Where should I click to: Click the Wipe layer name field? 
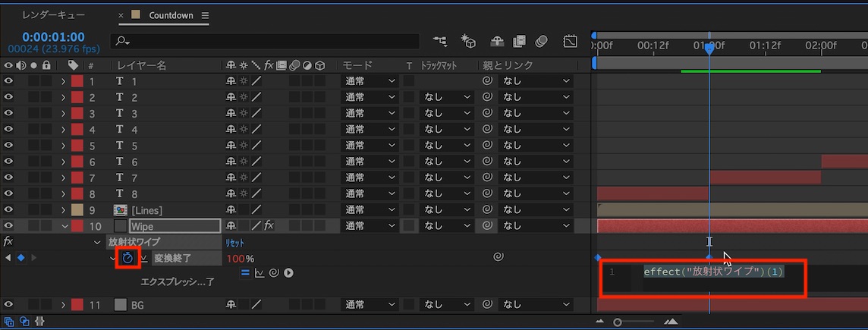[x=175, y=226]
